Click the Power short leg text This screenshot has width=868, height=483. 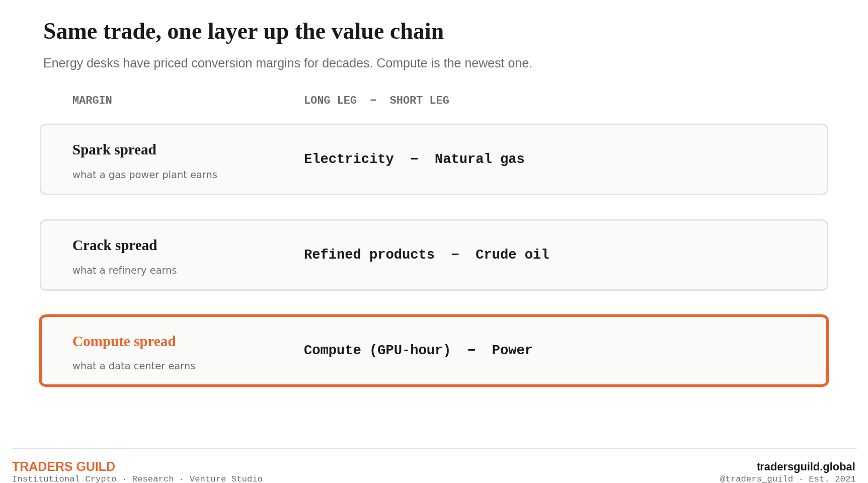512,350
